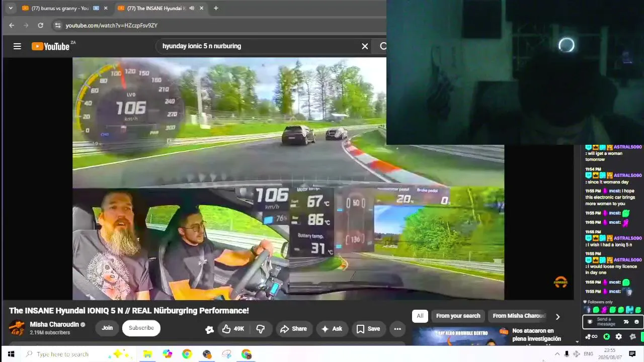
Task: Share the video
Action: pos(293,329)
